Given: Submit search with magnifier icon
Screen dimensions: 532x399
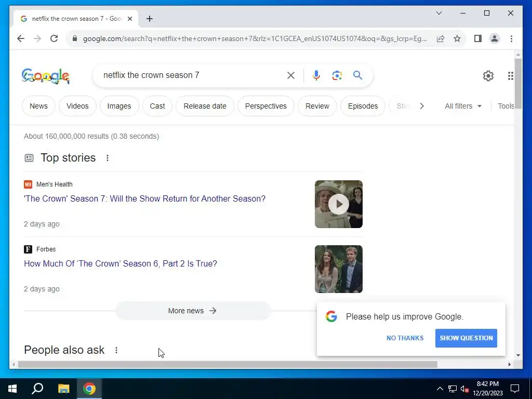Looking at the screenshot, I should click(x=357, y=75).
